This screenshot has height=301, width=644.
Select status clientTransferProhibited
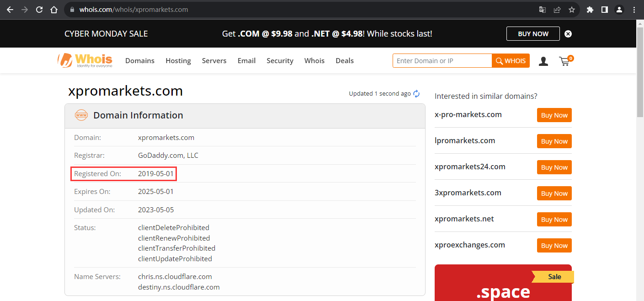177,248
